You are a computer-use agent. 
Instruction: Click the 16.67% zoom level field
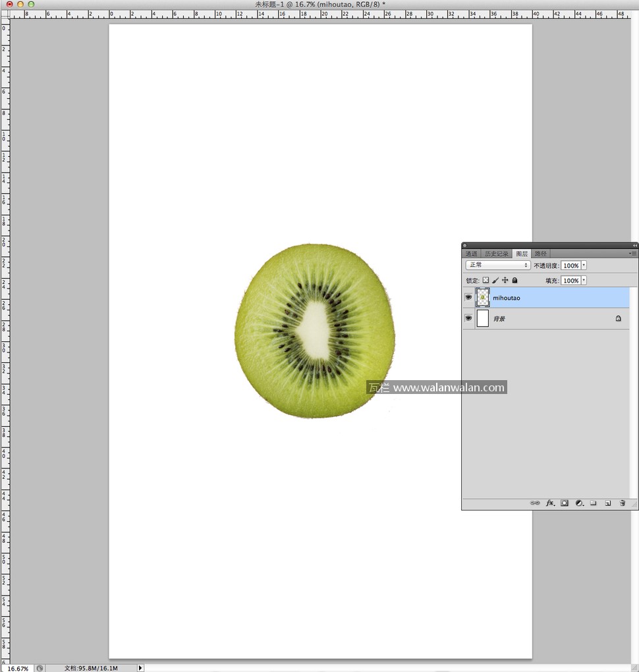[x=18, y=668]
